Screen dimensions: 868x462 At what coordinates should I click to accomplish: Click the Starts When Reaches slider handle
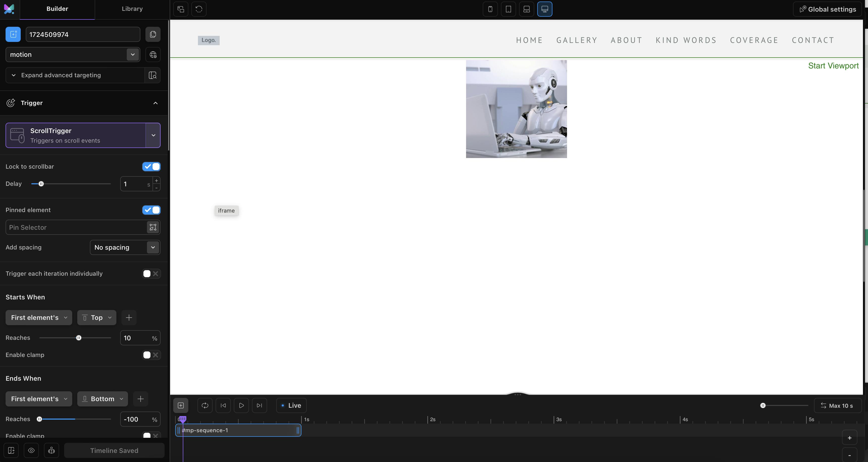coord(79,338)
